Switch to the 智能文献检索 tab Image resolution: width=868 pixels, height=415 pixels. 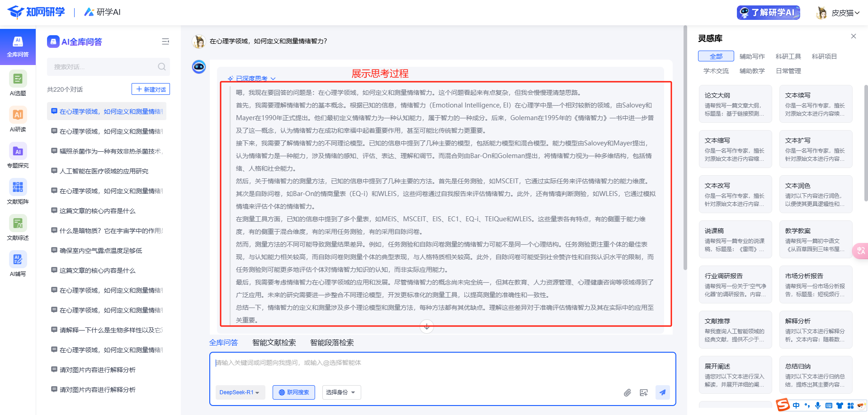tap(274, 343)
